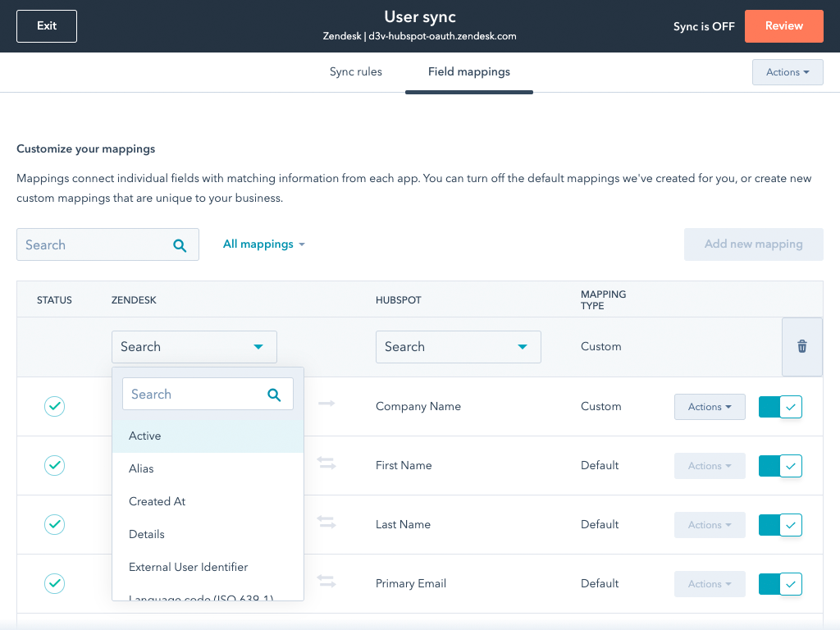Delete the new custom mapping with trash icon
The width and height of the screenshot is (840, 630).
pos(802,347)
